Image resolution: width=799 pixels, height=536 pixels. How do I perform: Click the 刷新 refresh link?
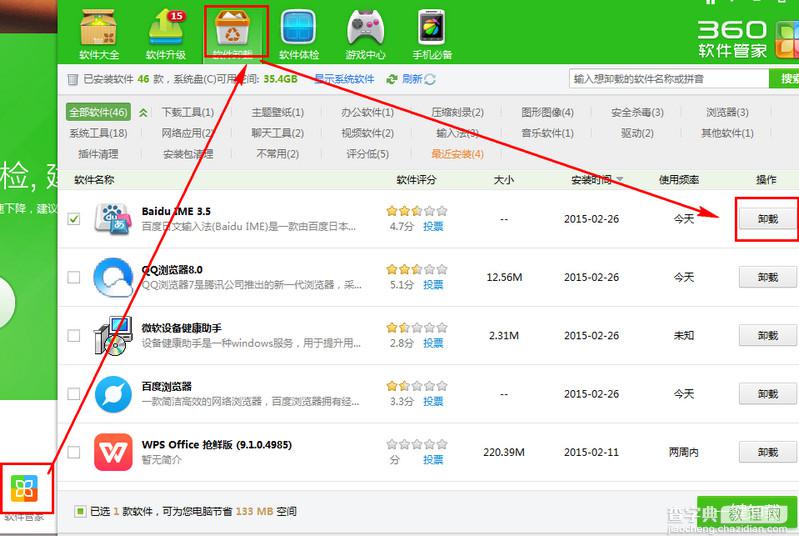[412, 79]
